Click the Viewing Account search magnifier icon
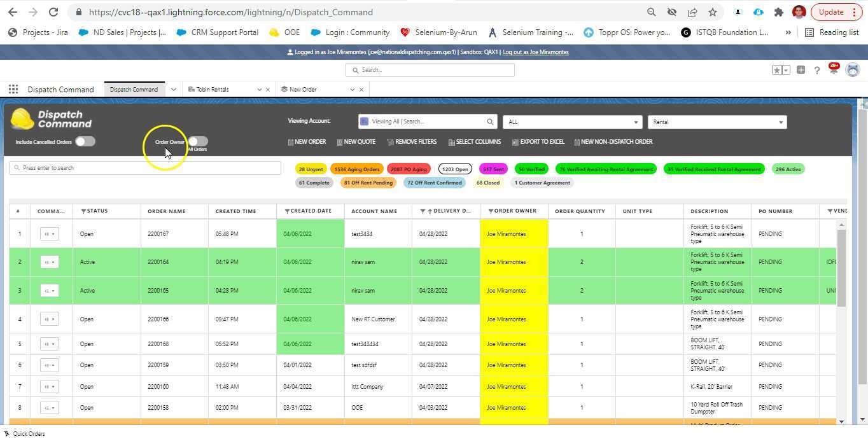This screenshot has width=868, height=439. point(490,122)
